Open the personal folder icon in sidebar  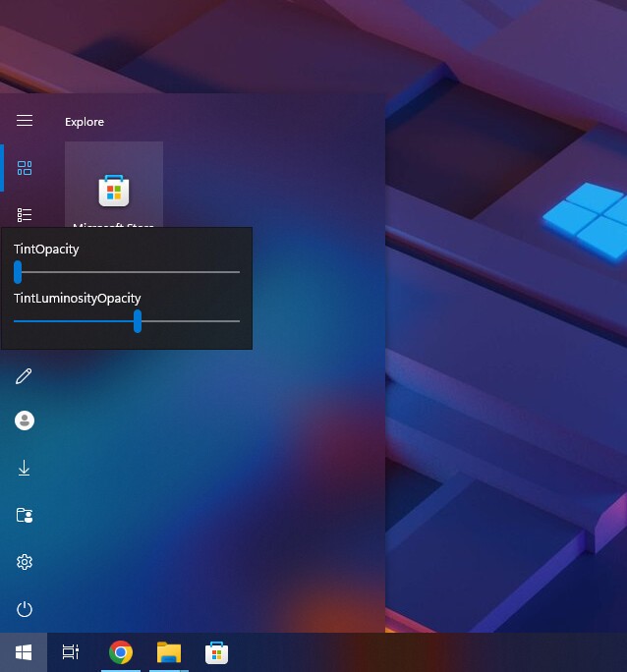(x=25, y=515)
